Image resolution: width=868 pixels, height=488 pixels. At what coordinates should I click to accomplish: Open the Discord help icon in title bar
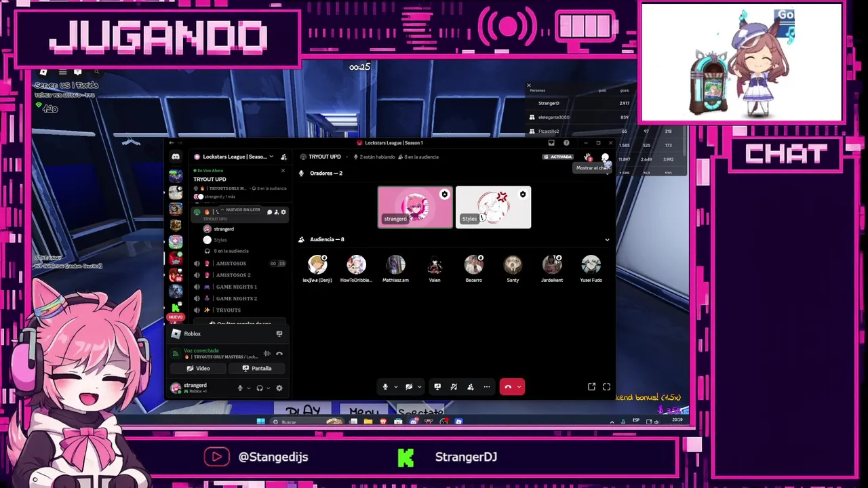point(566,143)
